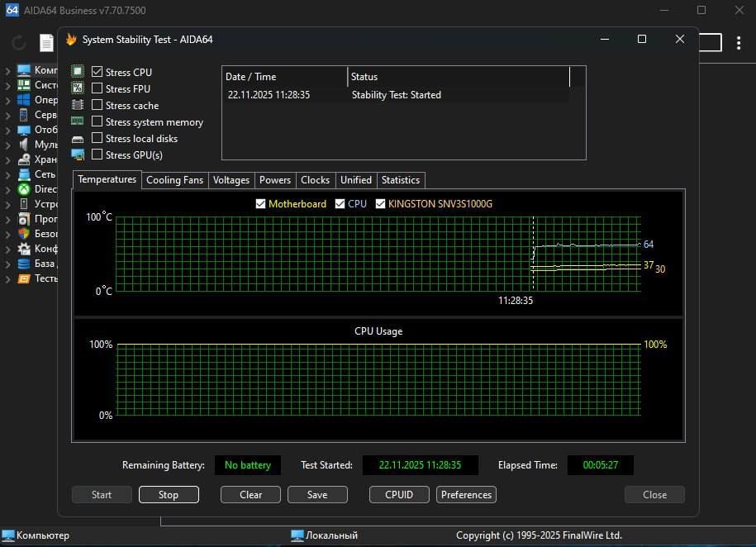Viewport: 756px width, 547px height.
Task: Expand the Сервер tree node
Action: (x=7, y=116)
